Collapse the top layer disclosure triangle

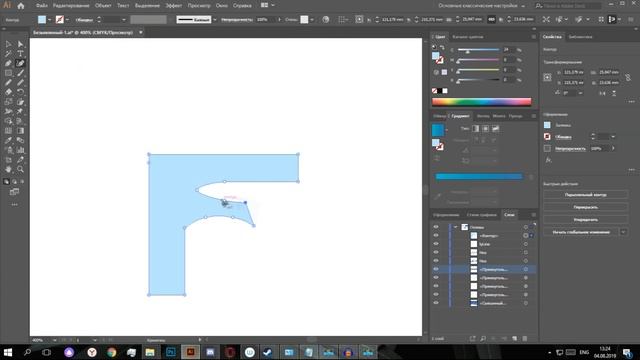pos(456,227)
